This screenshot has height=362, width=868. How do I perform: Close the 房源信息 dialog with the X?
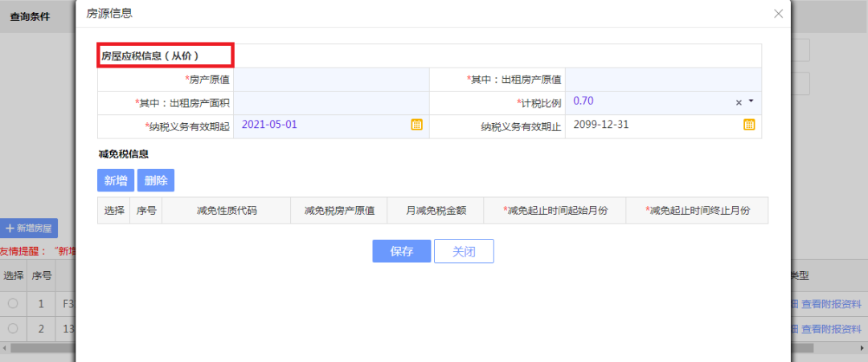tap(778, 14)
